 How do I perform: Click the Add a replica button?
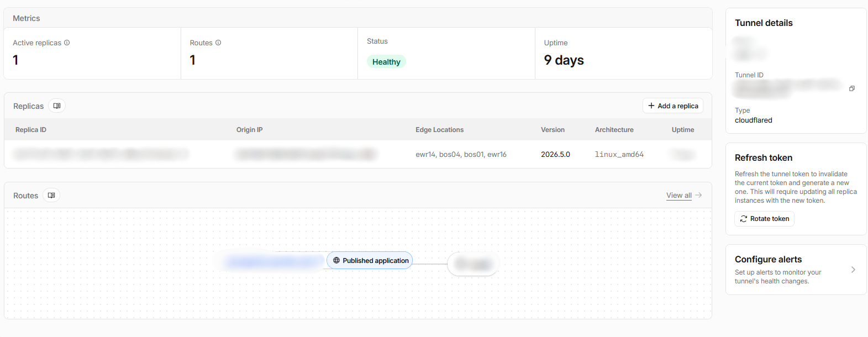click(673, 106)
